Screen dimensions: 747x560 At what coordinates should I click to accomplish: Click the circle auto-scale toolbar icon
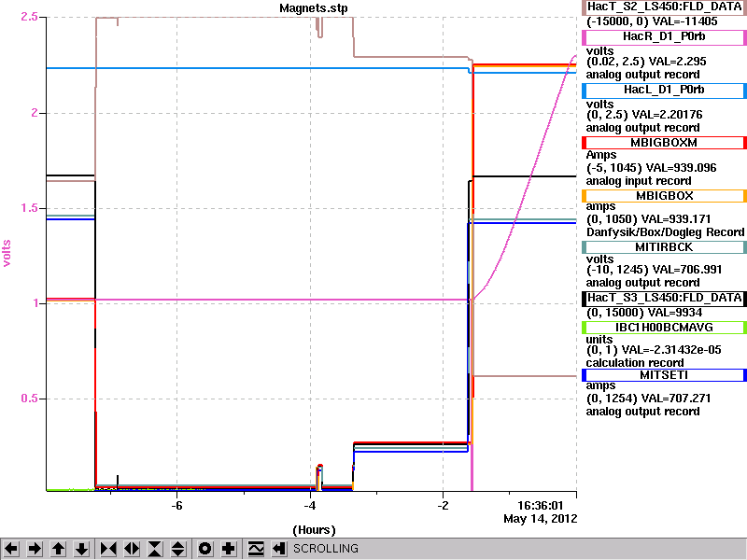pyautogui.click(x=205, y=549)
